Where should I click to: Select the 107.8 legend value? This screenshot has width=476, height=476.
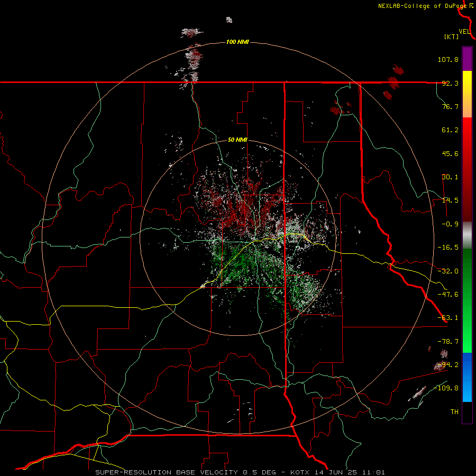[448, 59]
